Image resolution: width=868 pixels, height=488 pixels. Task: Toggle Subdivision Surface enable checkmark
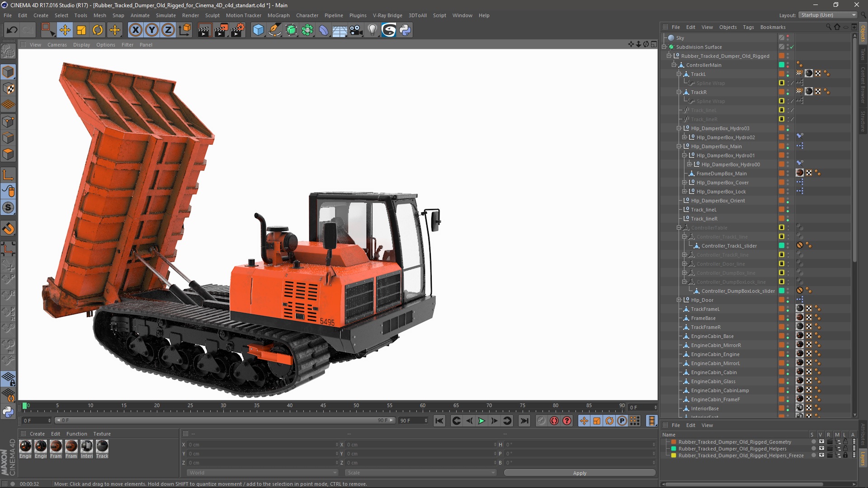pyautogui.click(x=792, y=47)
